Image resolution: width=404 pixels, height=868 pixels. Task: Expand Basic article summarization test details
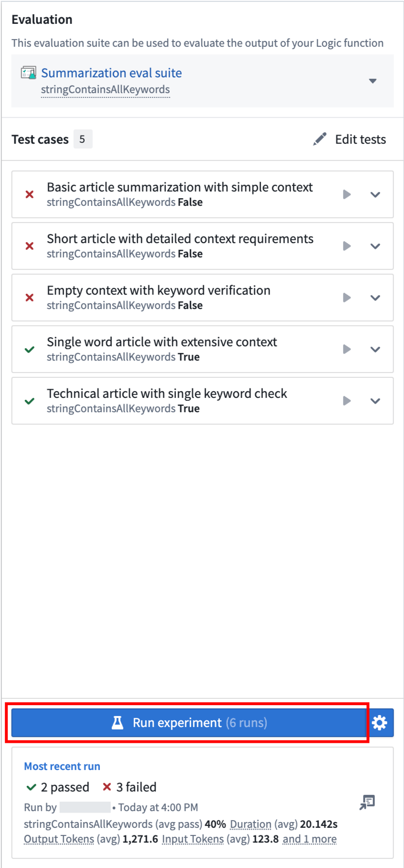(x=375, y=194)
